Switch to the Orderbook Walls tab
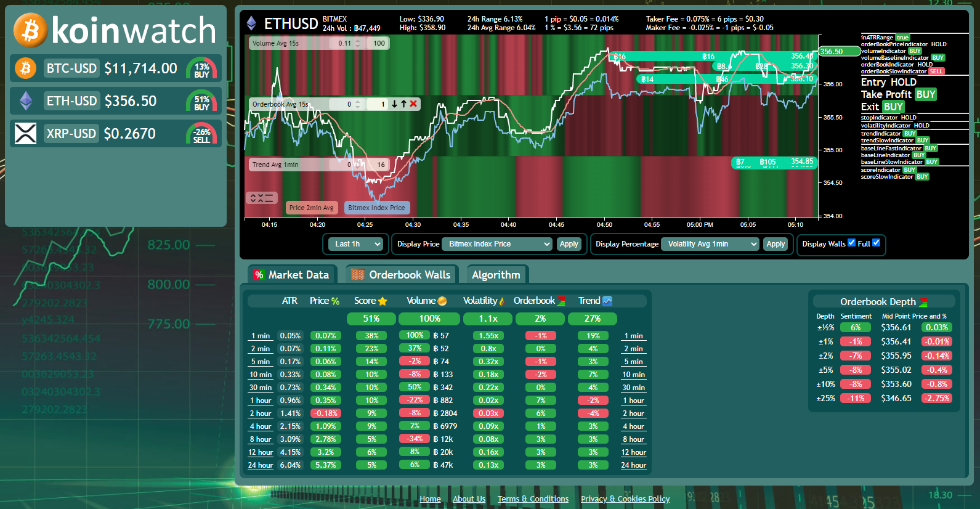 pyautogui.click(x=402, y=275)
